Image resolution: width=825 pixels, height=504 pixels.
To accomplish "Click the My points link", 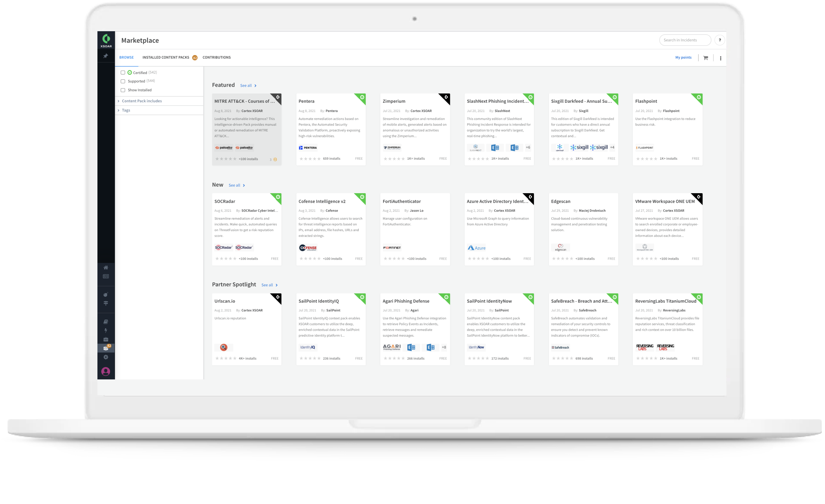I will (683, 57).
